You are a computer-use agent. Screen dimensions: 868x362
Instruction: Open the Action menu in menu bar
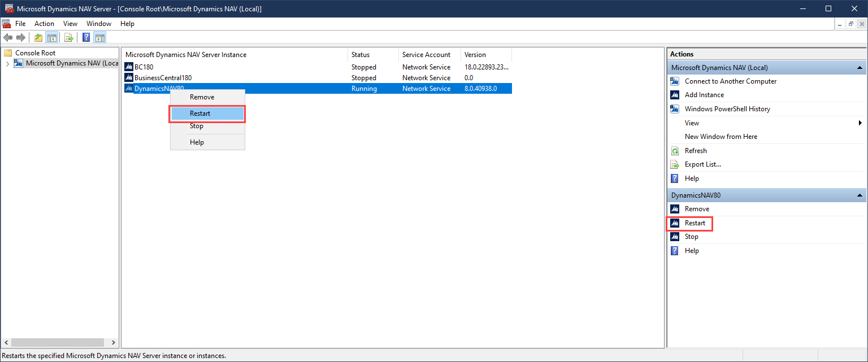click(x=44, y=24)
